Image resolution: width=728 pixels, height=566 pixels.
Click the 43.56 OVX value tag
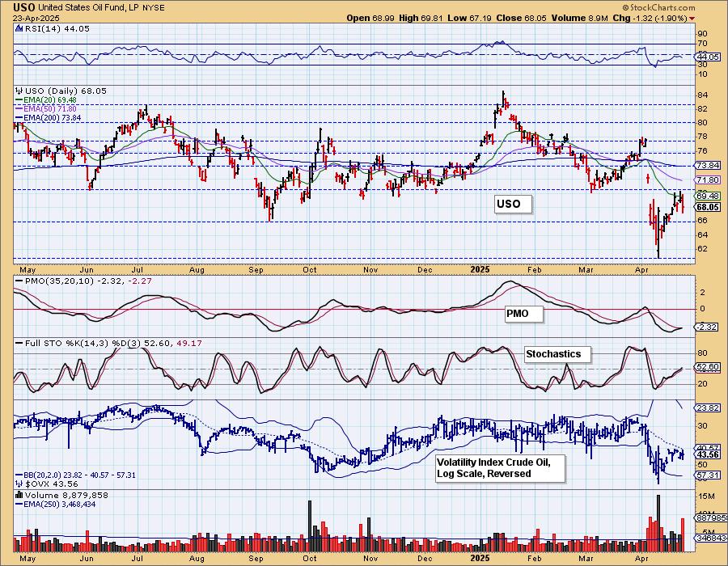(x=708, y=454)
